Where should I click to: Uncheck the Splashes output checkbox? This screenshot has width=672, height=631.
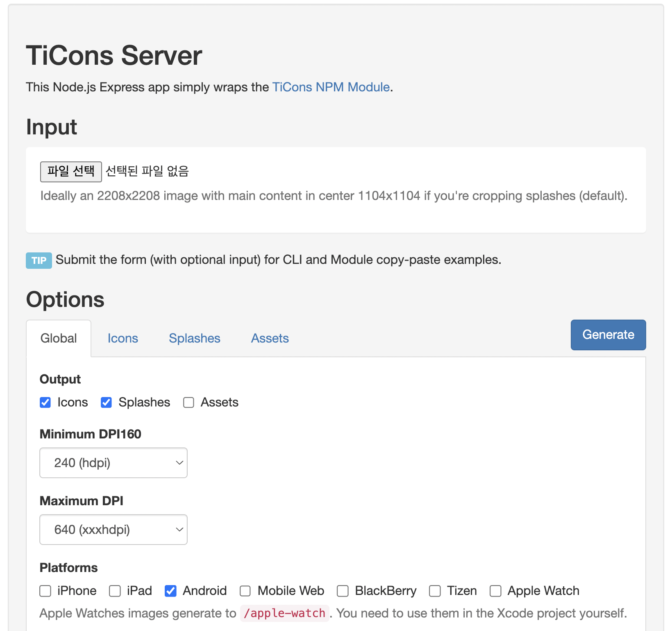[107, 402]
